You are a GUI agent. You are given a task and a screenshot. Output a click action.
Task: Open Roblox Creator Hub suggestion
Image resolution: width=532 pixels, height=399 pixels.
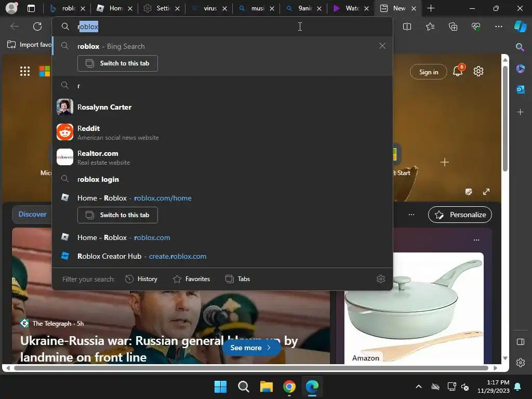[222, 256]
